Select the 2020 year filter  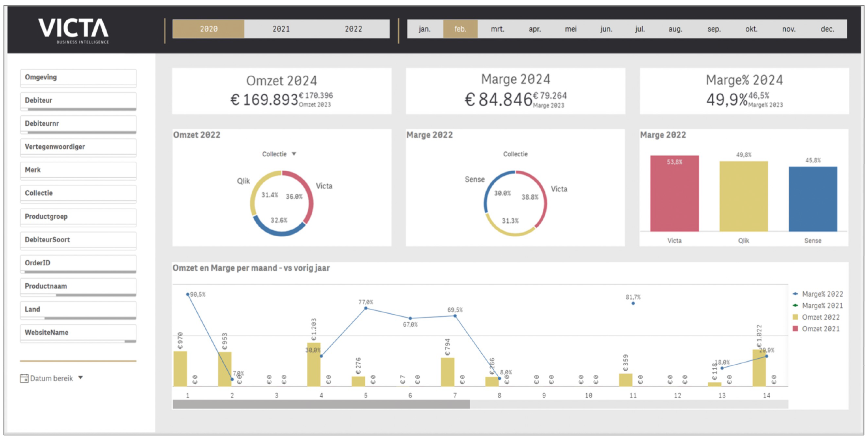209,29
